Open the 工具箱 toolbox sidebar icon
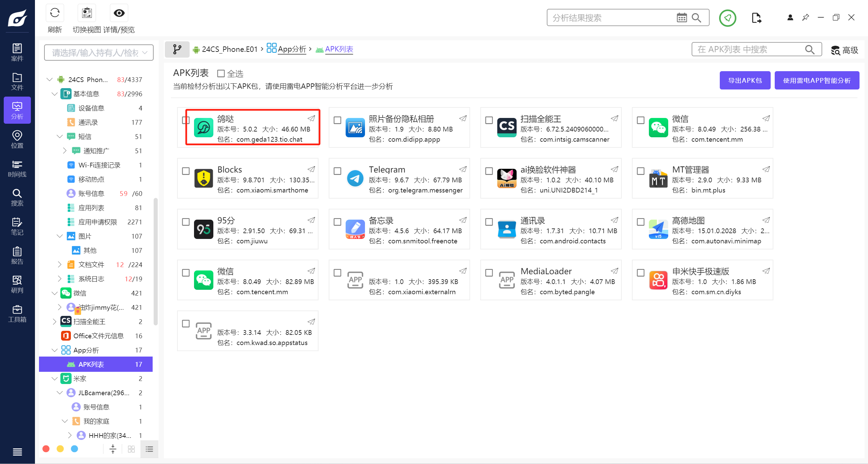Screen dimensions: 868x464 point(17,314)
